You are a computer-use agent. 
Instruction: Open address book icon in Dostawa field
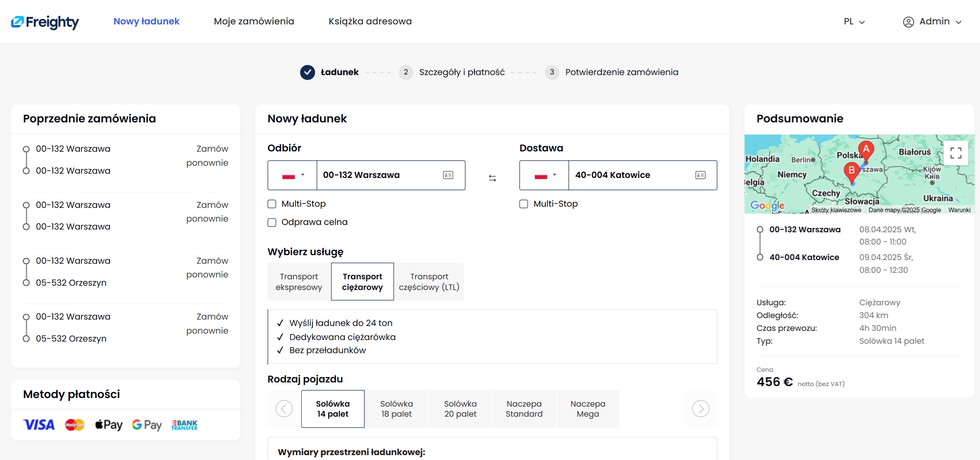pyautogui.click(x=700, y=175)
